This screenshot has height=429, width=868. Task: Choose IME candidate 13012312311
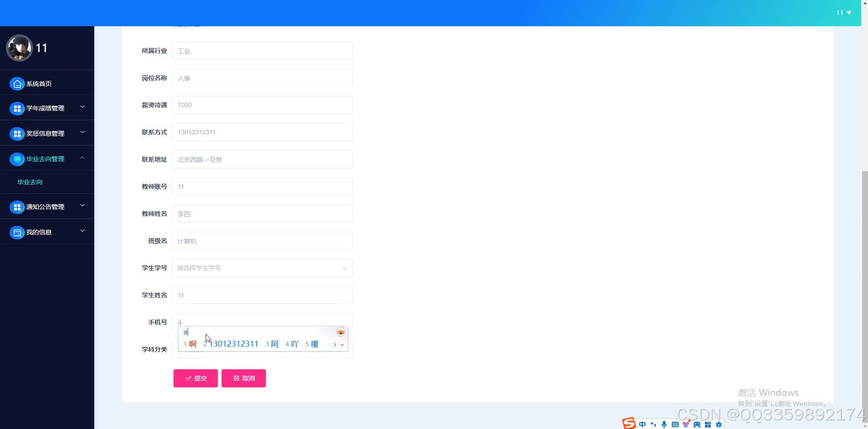[x=231, y=344]
